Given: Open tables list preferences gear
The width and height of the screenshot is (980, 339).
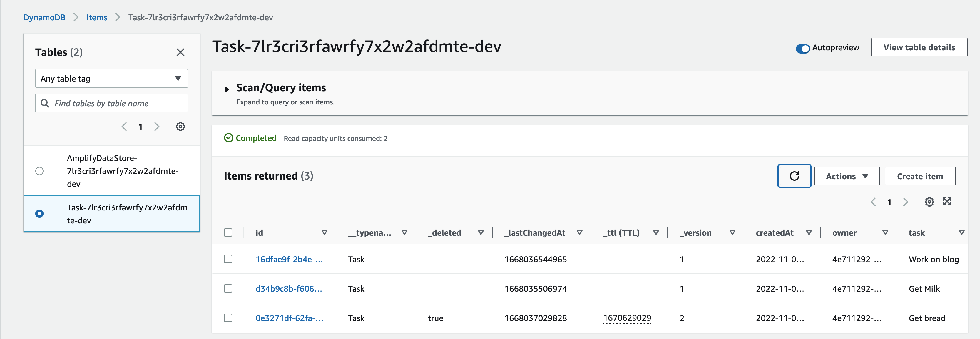Looking at the screenshot, I should 180,127.
